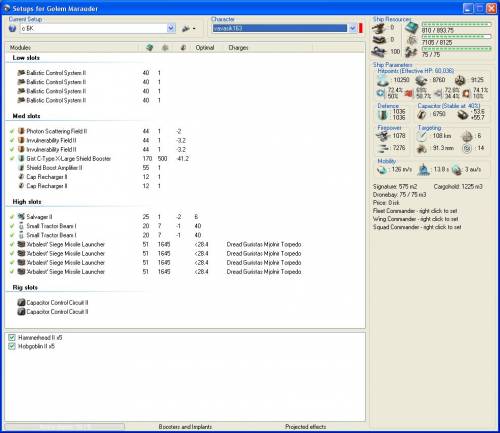Click the Hitpoints Effective HP header
Screen dimensions: 500x433
[416, 71]
